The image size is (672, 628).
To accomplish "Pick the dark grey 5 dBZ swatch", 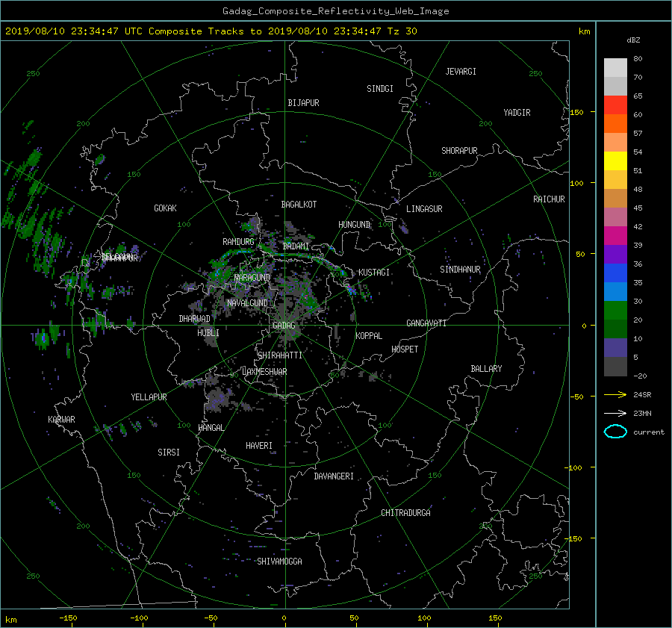I will coord(615,367).
